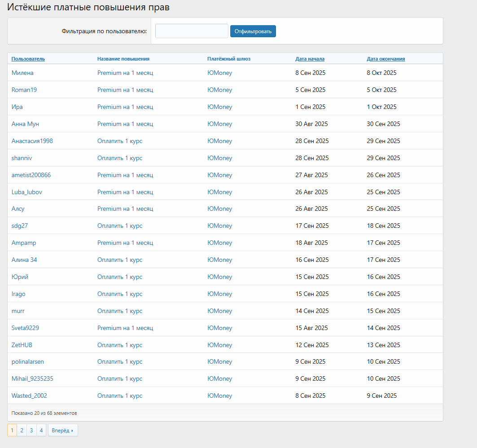The width and height of the screenshot is (477, 448).
Task: Click the Вперёд next page button
Action: [63, 430]
